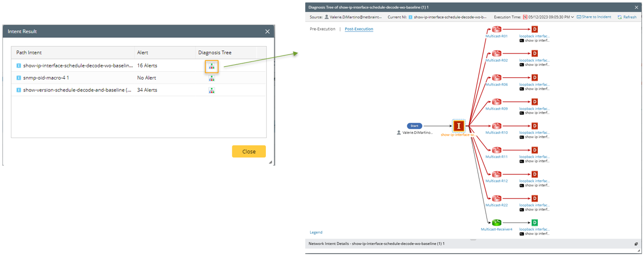644x259 pixels.
Task: Open the Execution Time dropdown
Action: [x=572, y=17]
